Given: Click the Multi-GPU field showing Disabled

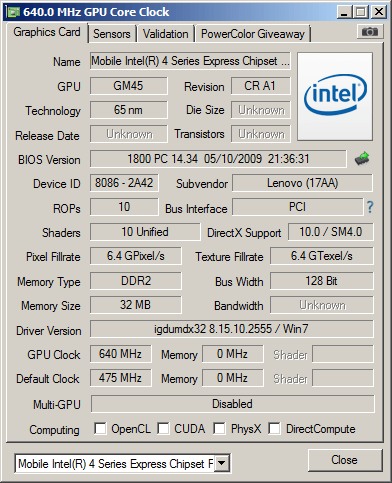Looking at the screenshot, I should (x=232, y=404).
